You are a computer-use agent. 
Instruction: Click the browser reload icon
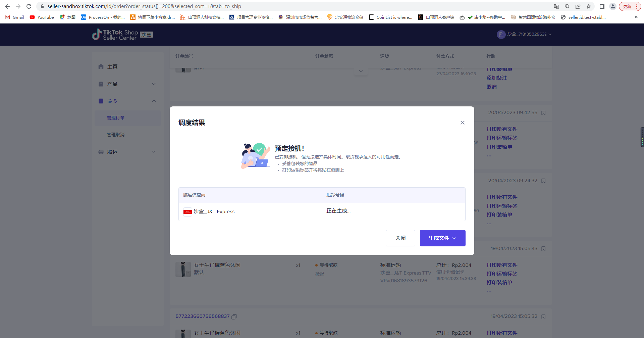(29, 6)
